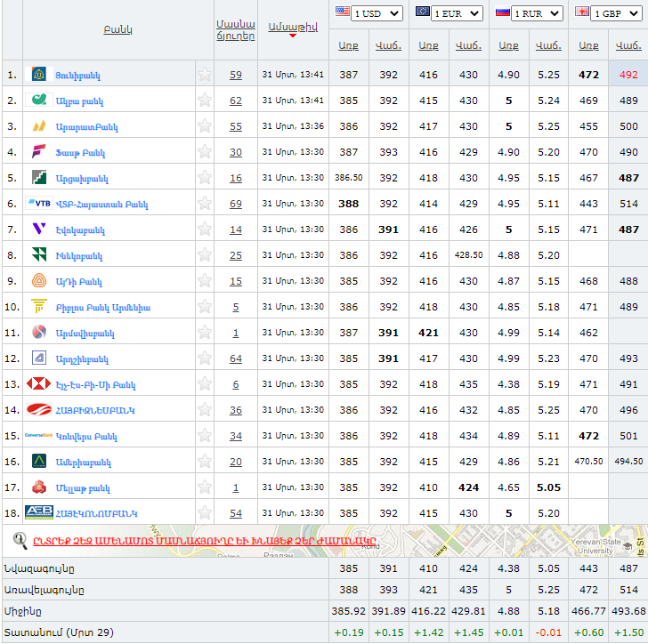
Task: Click the AEB logo in row 18
Action: pyautogui.click(x=39, y=512)
